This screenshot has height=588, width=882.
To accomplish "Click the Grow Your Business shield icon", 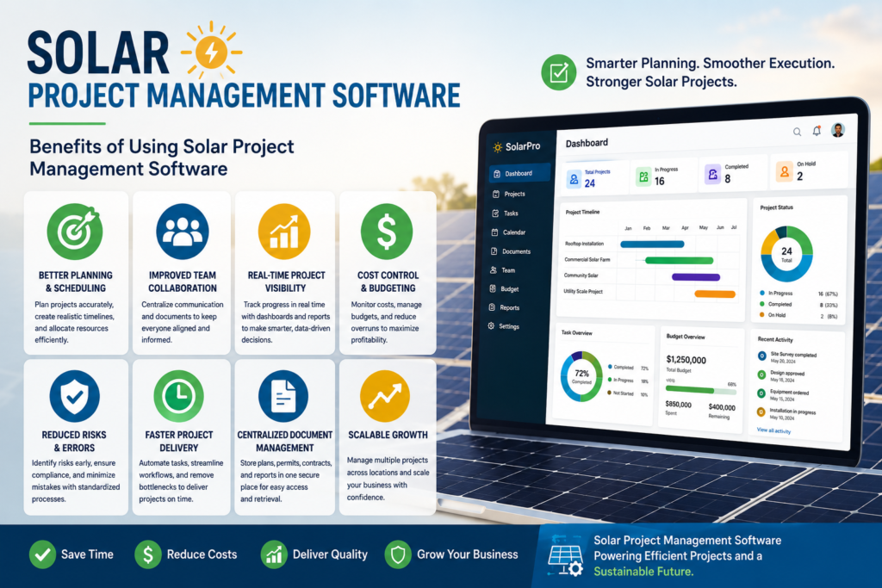I will coord(398,554).
